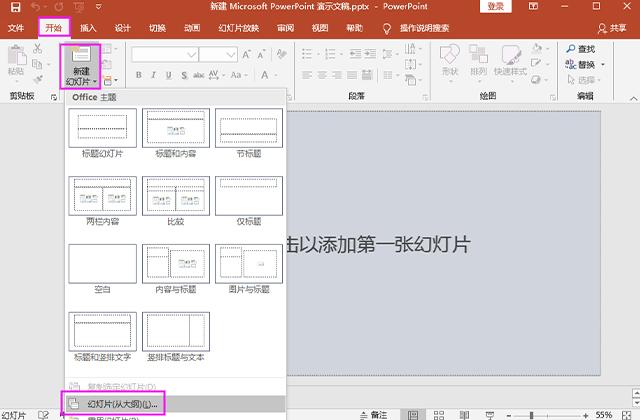
Task: Open the 插入 ribbon tab
Action: (88, 28)
